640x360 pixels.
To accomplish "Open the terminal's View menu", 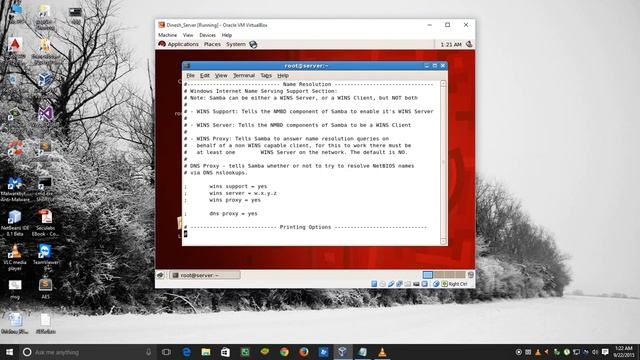I will coord(221,76).
